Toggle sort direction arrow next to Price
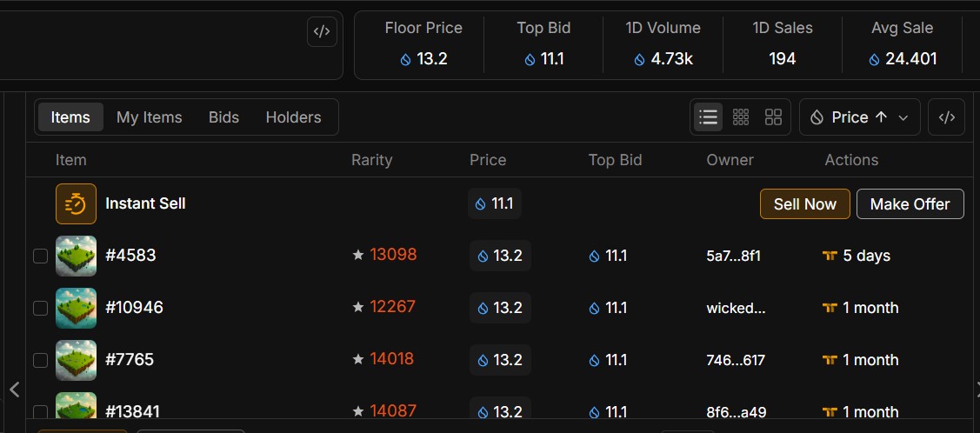980x433 pixels. 881,117
